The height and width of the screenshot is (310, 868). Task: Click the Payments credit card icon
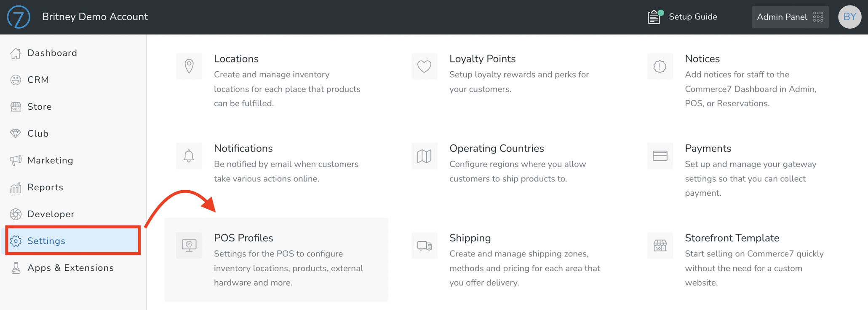pyautogui.click(x=660, y=156)
